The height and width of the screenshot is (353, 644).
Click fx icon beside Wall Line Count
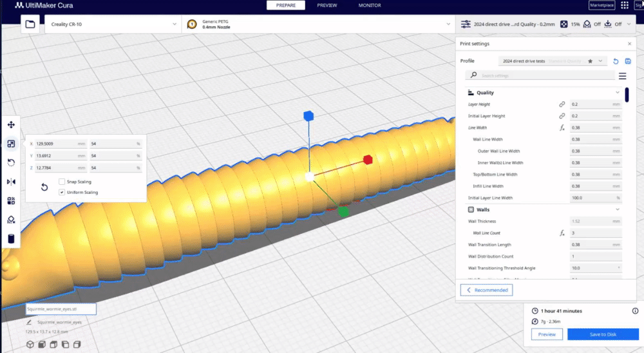(x=562, y=233)
